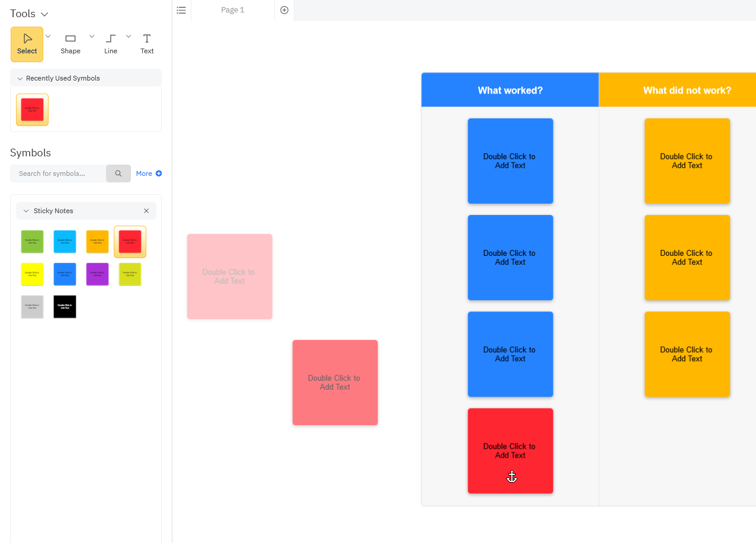Click the symbol search magnifier button
This screenshot has height=543, width=756.
click(118, 173)
